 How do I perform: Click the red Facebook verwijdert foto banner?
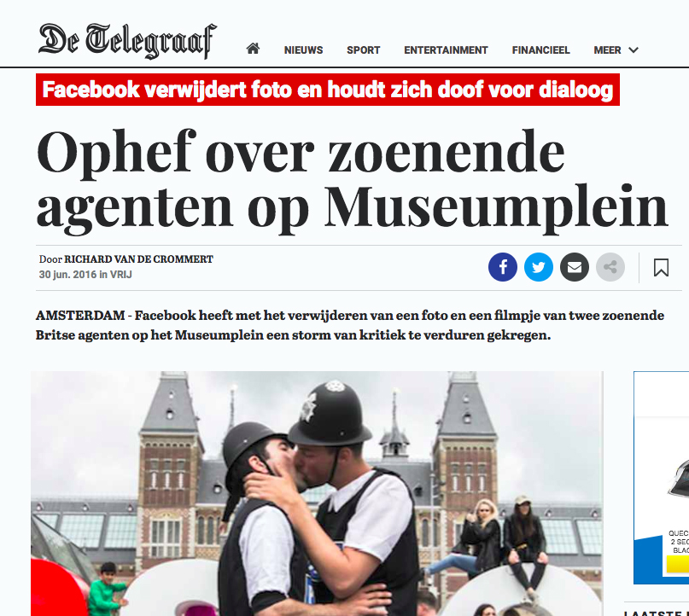[328, 90]
